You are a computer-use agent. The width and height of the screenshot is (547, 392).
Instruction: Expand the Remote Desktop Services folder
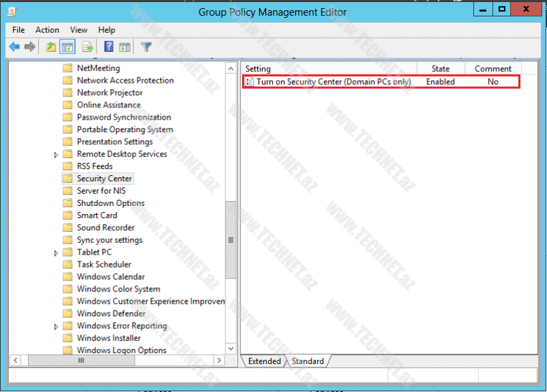56,155
